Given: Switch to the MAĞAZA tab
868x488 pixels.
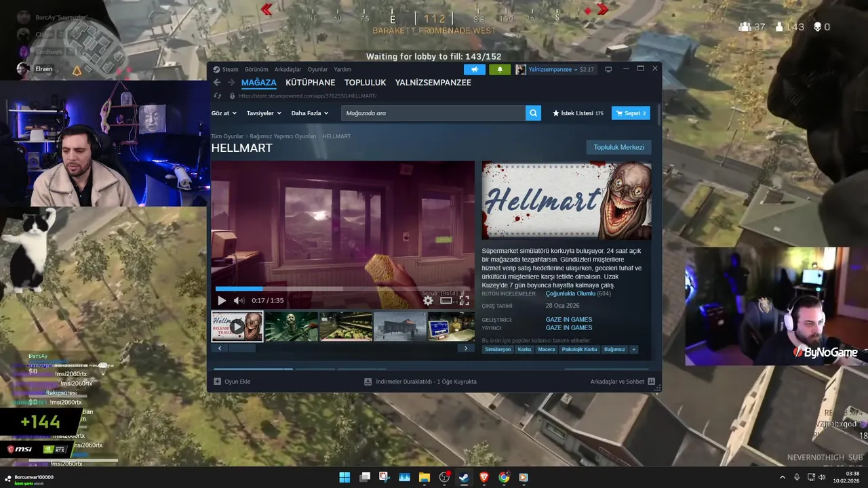Looking at the screenshot, I should pos(259,83).
